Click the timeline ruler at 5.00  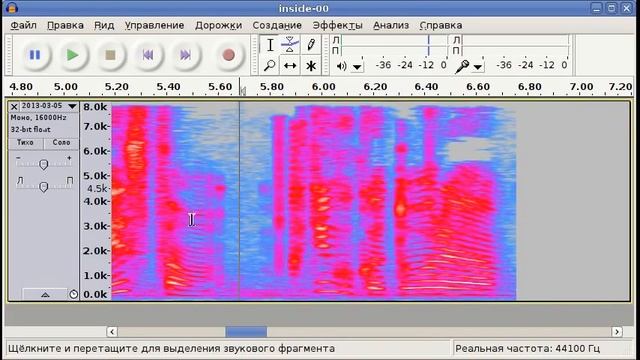click(66, 87)
